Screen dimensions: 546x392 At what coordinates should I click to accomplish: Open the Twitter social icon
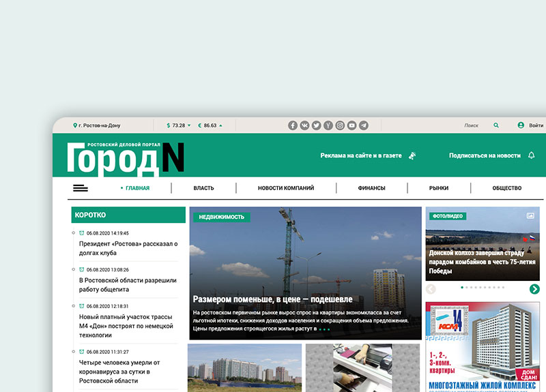pos(317,125)
